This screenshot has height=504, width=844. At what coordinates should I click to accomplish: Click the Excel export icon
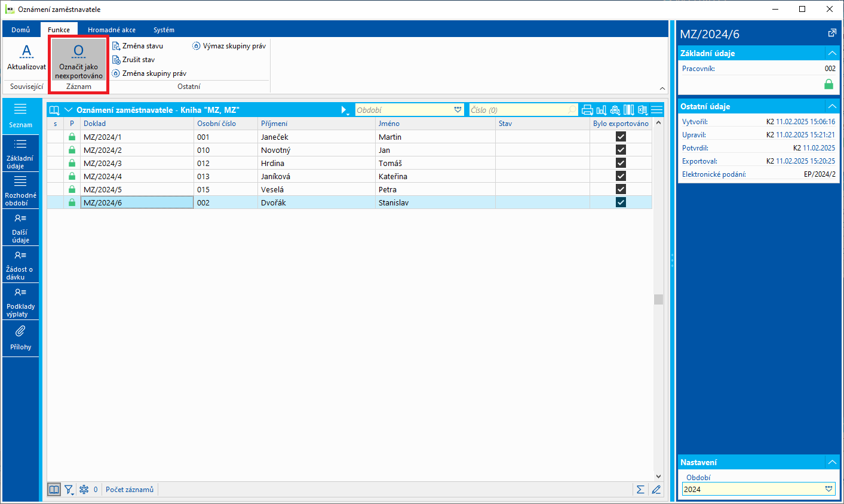pos(643,110)
